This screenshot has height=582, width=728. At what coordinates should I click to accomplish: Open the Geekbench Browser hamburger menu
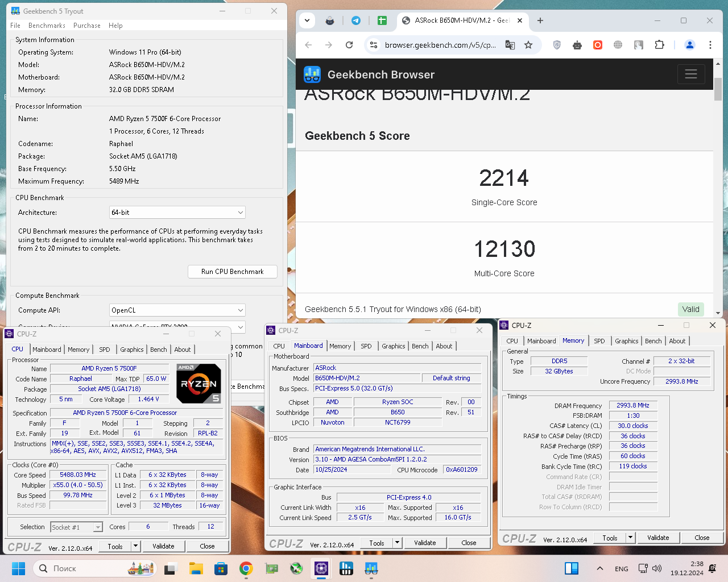691,74
